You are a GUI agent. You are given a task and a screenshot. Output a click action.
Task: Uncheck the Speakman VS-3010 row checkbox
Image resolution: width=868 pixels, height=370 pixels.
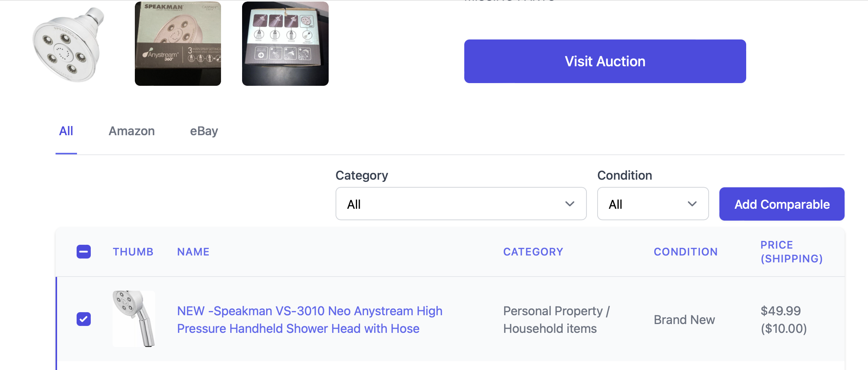coord(84,319)
